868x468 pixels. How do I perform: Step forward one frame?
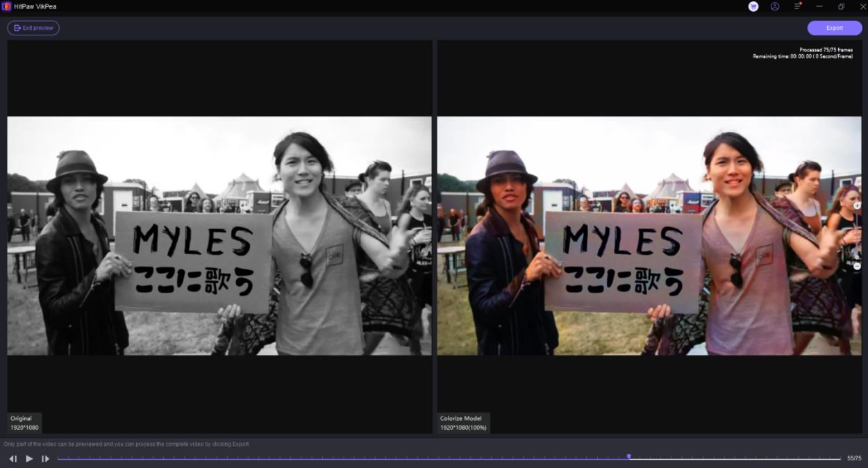(45, 458)
